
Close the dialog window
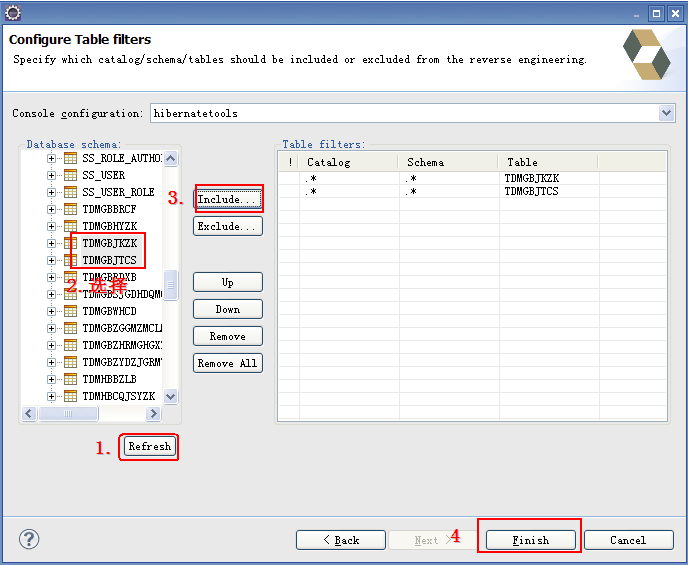(x=675, y=14)
